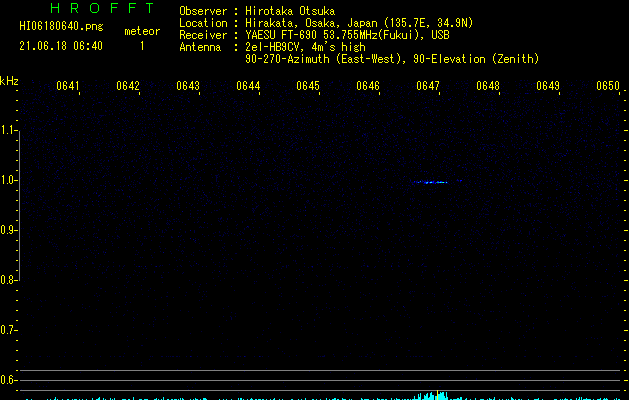Click the 1.0 kHz axis label
629x400 pixels.
point(8,180)
